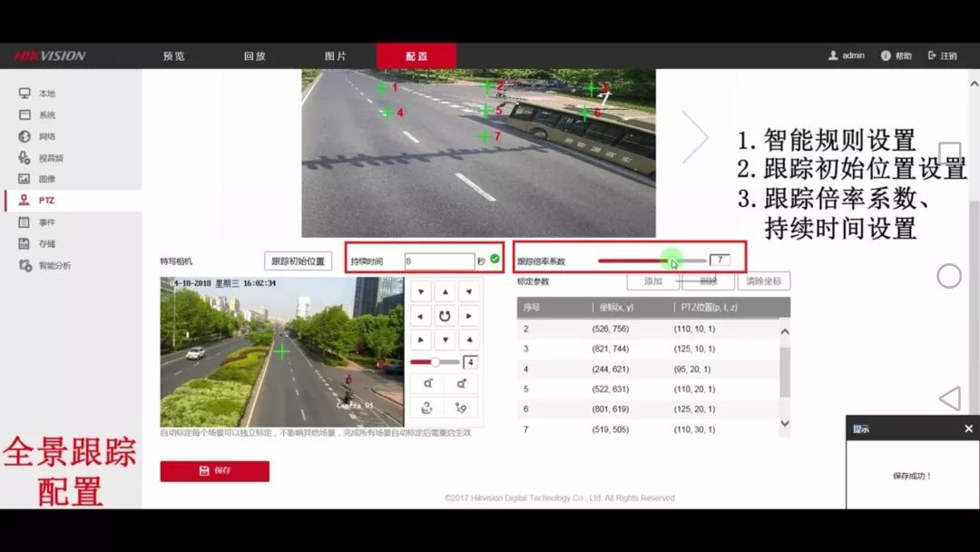The width and height of the screenshot is (980, 552).
Task: Click the 保存 save button
Action: click(x=214, y=471)
